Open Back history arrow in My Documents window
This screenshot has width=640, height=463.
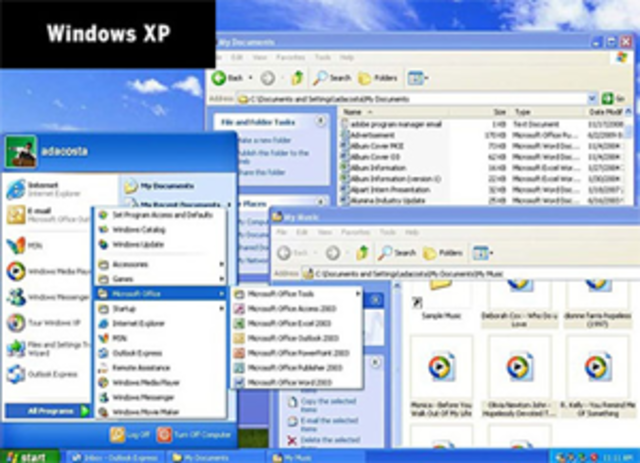[x=251, y=78]
